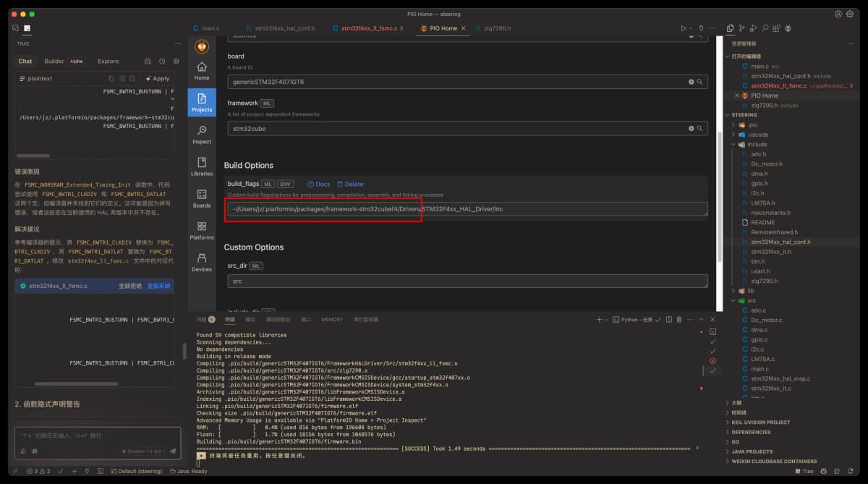The height and width of the screenshot is (484, 868).
Task: Toggle the ENV badge on build_flags
Action: pyautogui.click(x=285, y=183)
